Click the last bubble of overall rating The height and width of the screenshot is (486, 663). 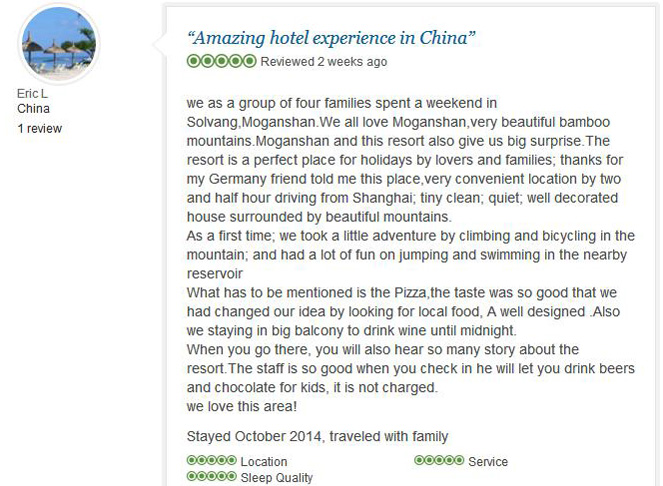(249, 61)
